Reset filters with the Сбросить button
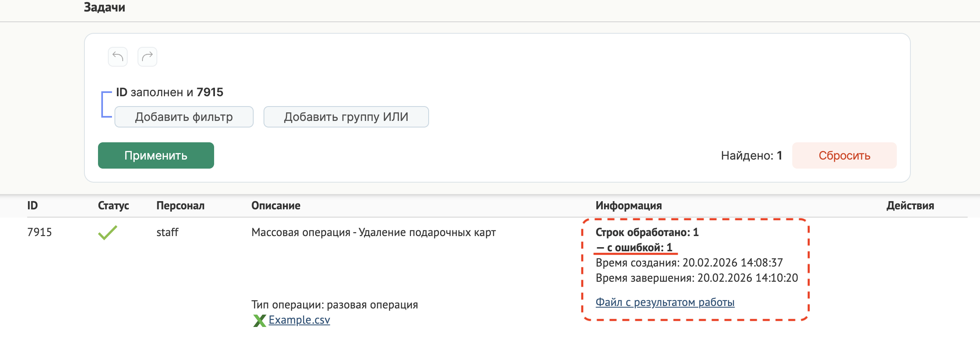This screenshot has width=980, height=343. (844, 155)
